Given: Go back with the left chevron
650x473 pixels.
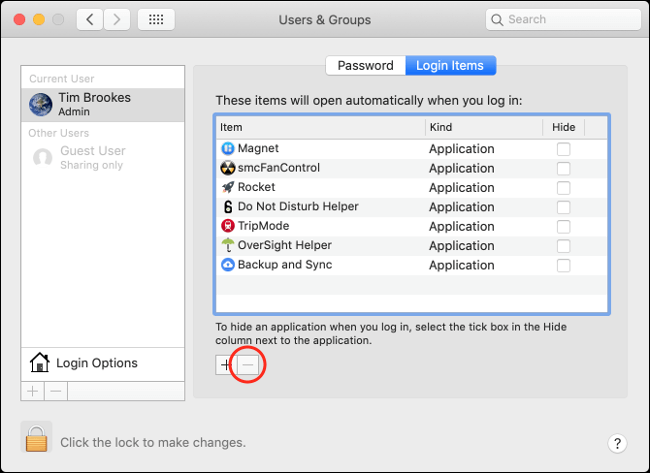Looking at the screenshot, I should pos(90,19).
